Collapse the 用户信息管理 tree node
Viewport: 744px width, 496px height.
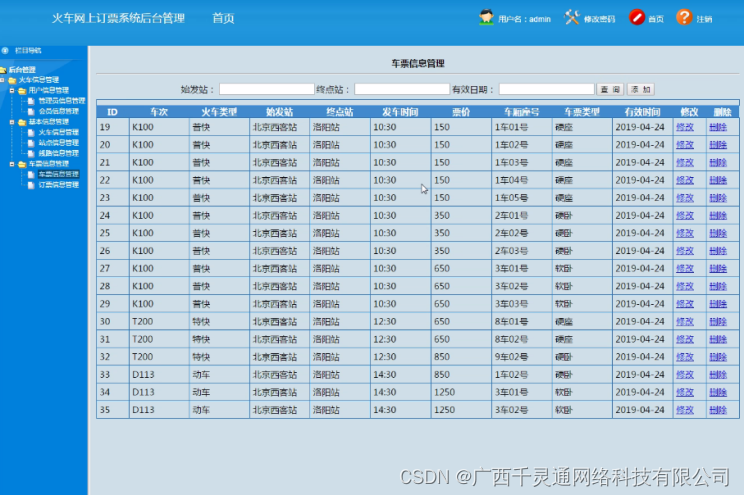point(12,90)
